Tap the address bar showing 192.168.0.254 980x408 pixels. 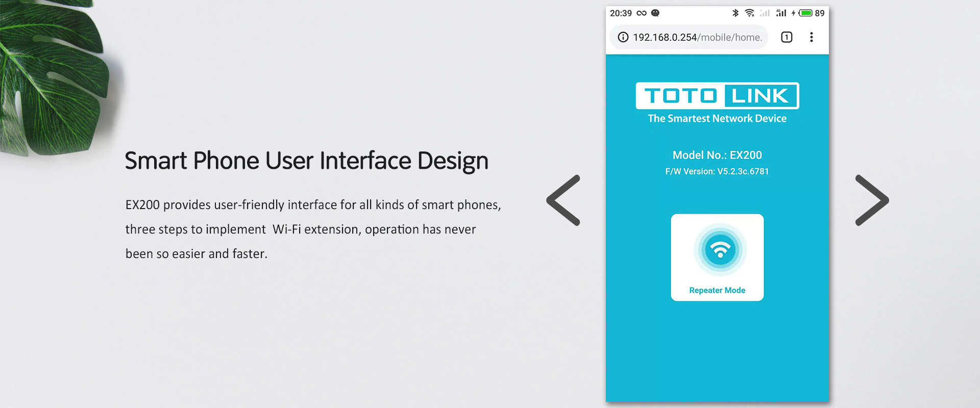689,37
